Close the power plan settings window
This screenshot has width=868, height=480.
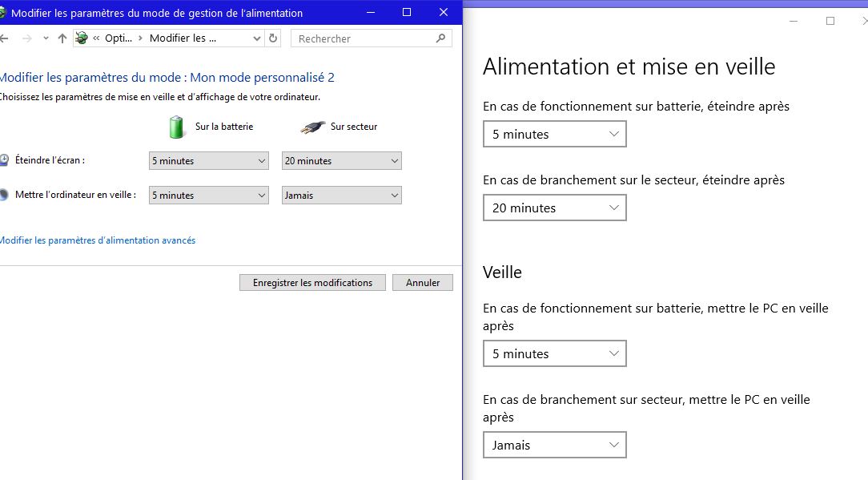444,12
